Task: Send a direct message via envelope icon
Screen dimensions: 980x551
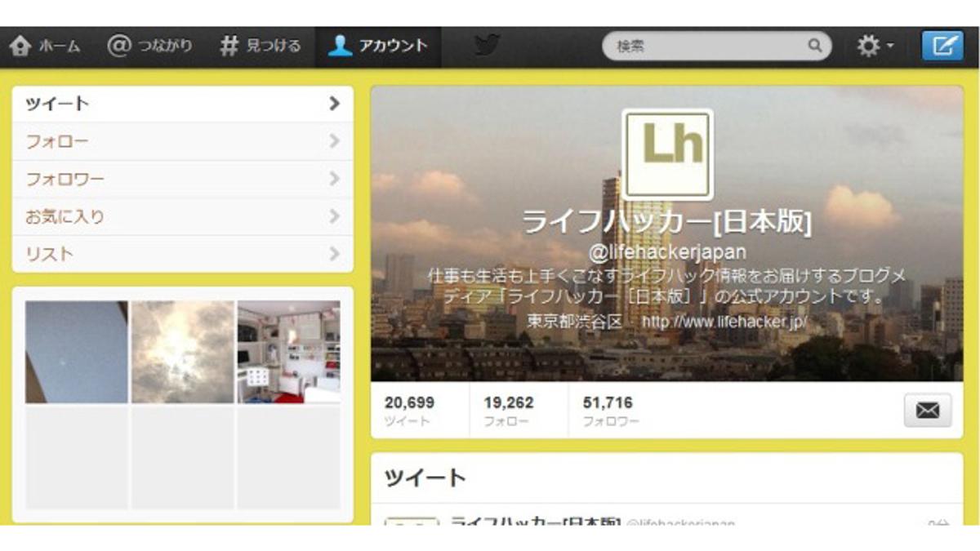Action: pos(928,410)
